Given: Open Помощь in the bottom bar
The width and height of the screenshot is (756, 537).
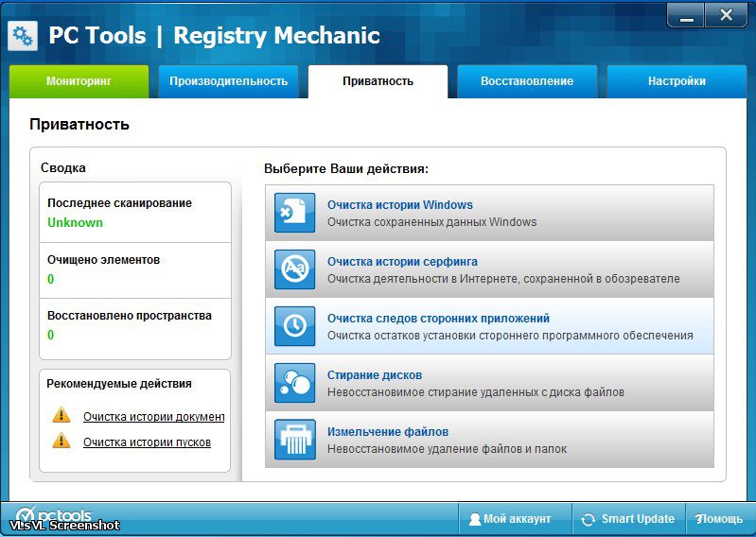Looking at the screenshot, I should click(x=719, y=519).
